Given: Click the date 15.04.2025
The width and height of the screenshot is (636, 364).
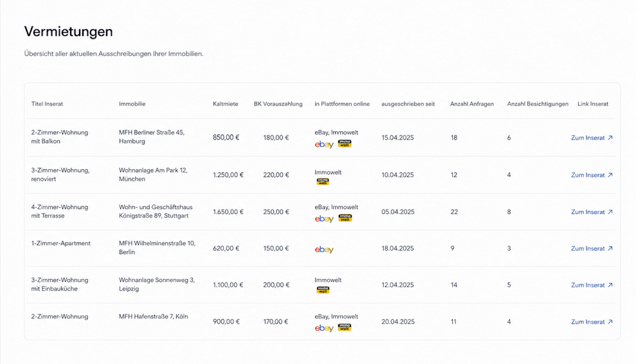Looking at the screenshot, I should pyautogui.click(x=397, y=138).
